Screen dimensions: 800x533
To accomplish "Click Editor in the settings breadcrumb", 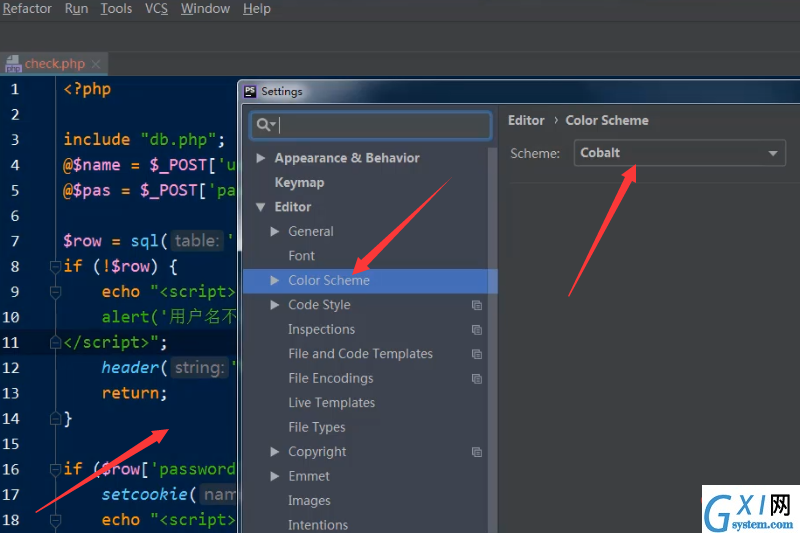I will click(526, 121).
